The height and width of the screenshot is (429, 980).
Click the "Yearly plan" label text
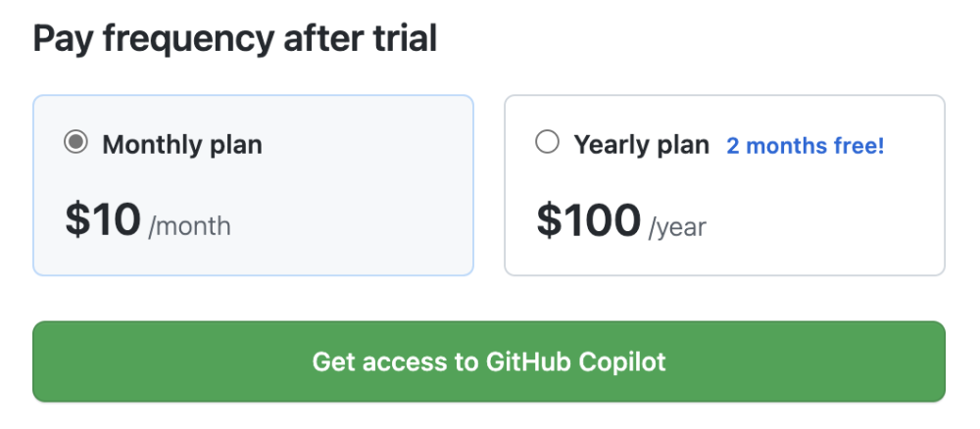tap(641, 145)
